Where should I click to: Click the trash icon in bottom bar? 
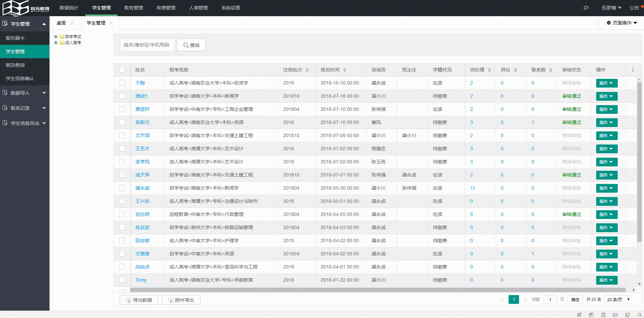[603, 315]
